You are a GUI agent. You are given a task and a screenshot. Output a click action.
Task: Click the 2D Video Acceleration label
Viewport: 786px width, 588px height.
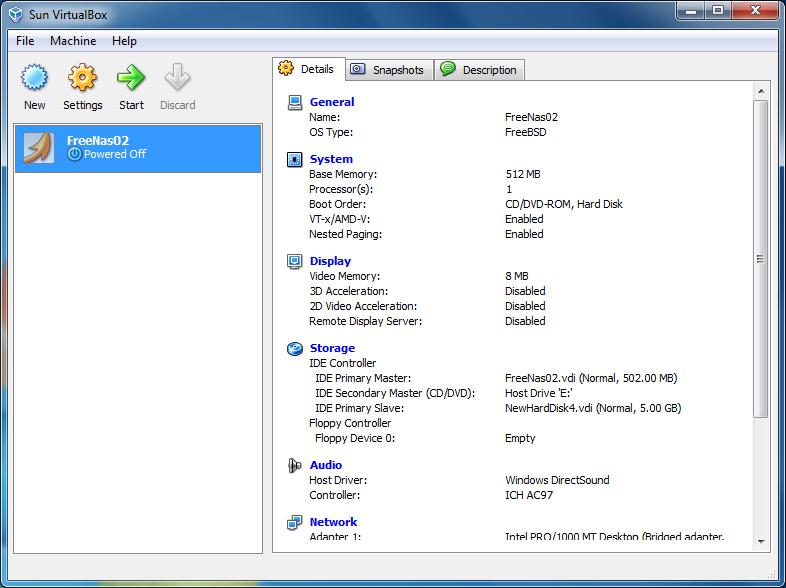[363, 306]
